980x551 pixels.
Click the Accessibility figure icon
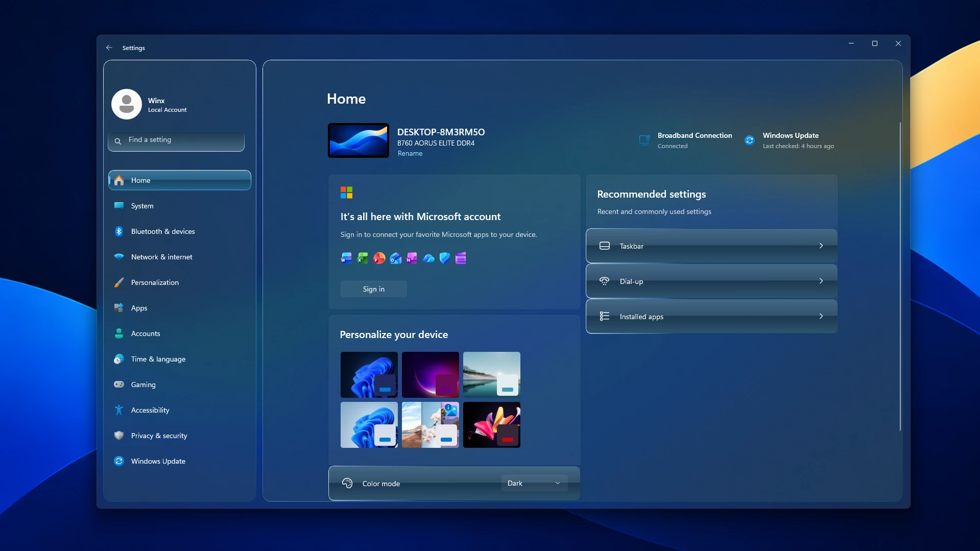point(119,410)
